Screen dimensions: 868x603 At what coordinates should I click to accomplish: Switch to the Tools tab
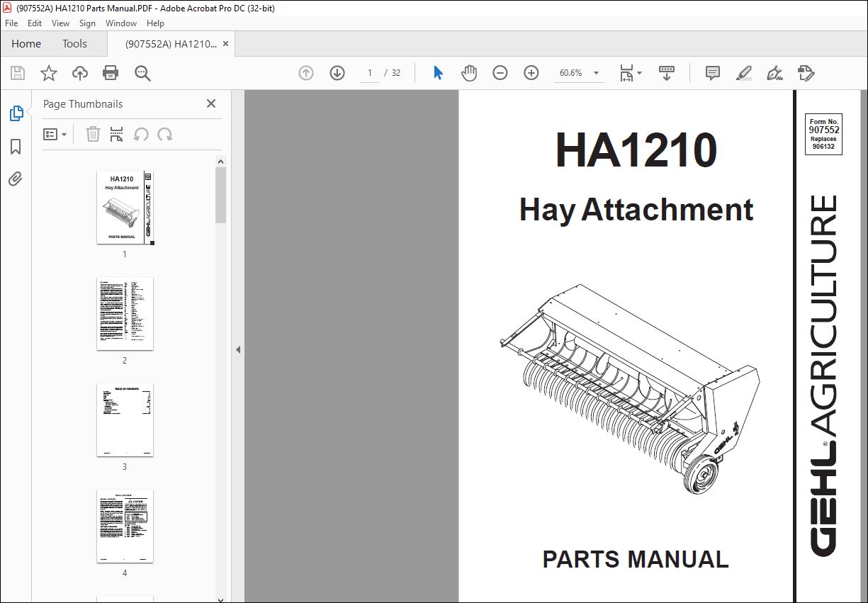[74, 43]
